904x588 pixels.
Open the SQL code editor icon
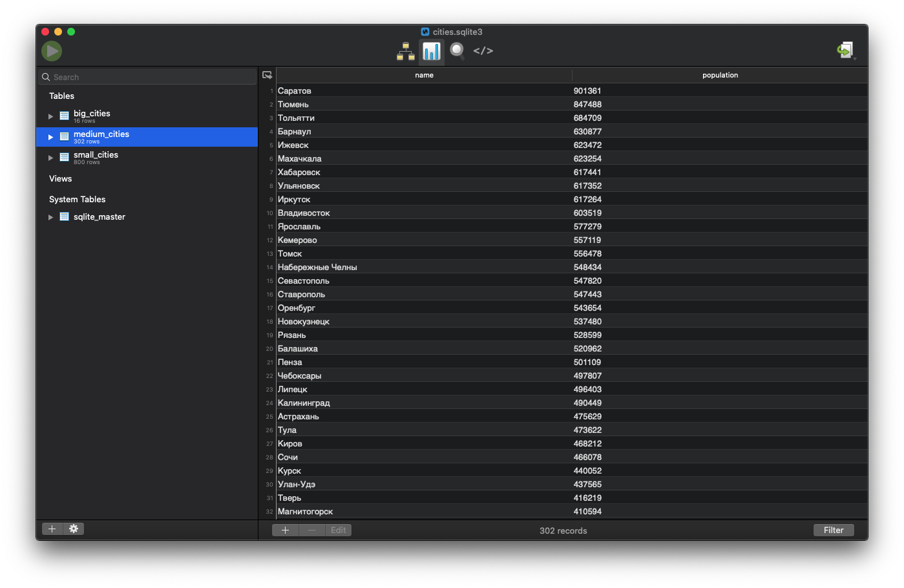[483, 50]
